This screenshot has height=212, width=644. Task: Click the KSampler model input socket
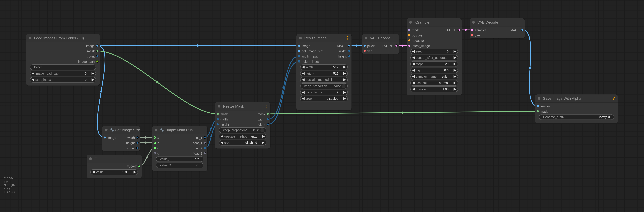[x=409, y=30]
